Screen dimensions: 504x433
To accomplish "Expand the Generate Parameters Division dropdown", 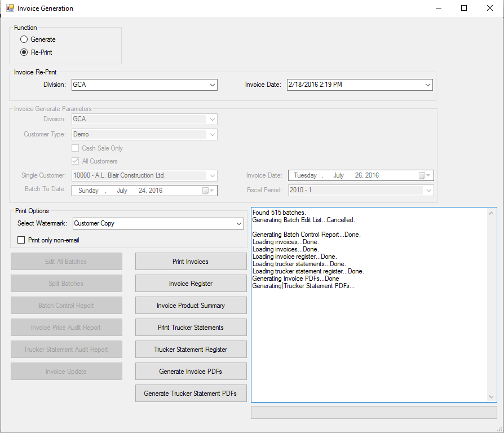I will click(x=144, y=120).
